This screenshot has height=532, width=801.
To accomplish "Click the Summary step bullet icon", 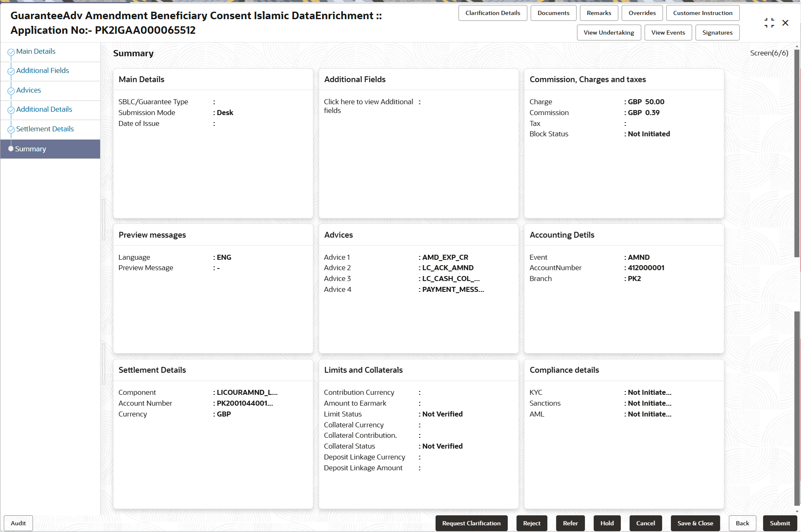I will point(11,149).
